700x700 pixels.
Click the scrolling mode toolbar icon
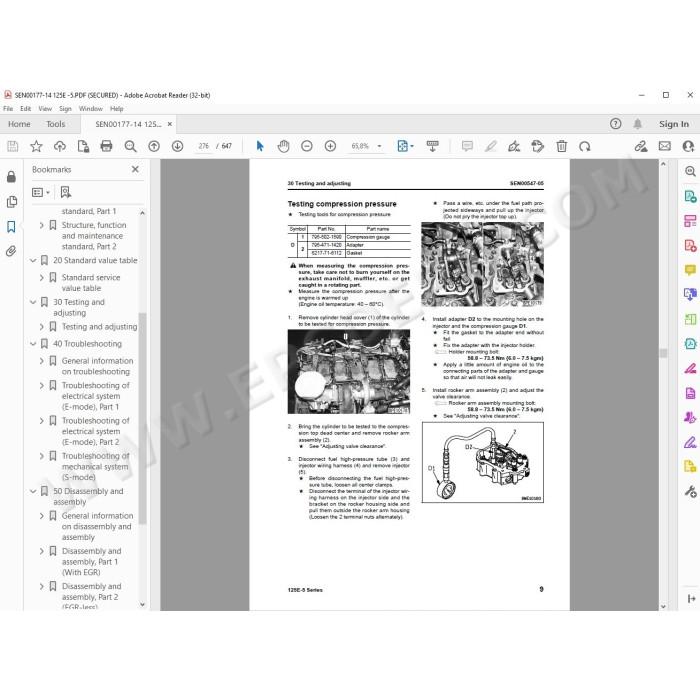pyautogui.click(x=432, y=146)
